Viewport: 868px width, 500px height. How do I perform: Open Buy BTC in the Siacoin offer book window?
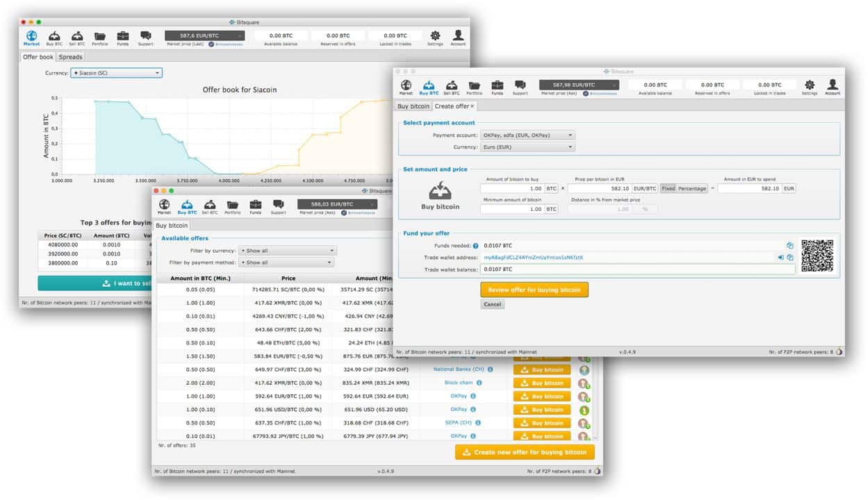coord(54,38)
